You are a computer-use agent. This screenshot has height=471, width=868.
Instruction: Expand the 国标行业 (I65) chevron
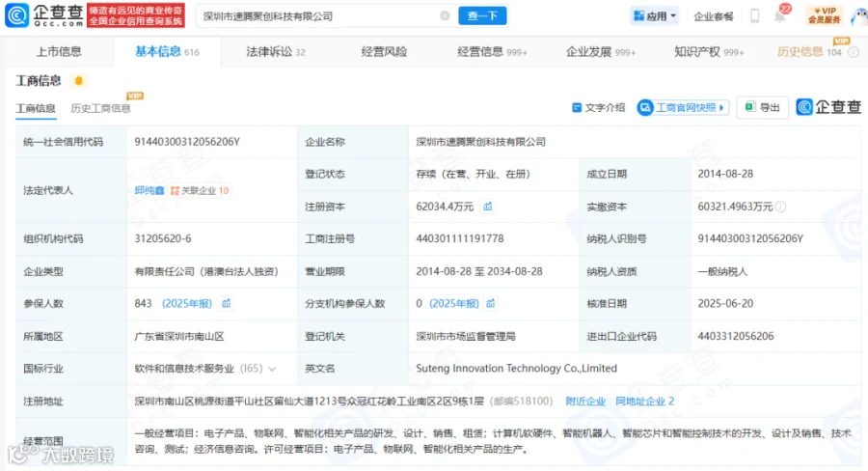pos(272,369)
